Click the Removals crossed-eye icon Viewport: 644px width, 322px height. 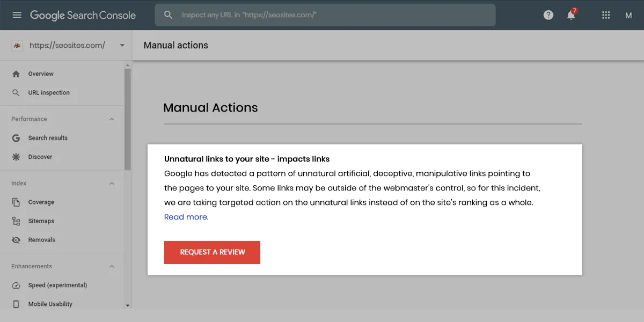[x=16, y=240]
